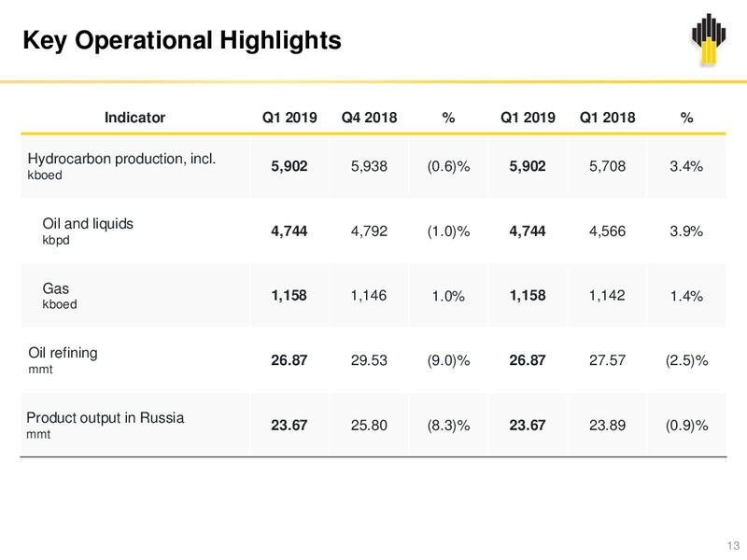Click the 'Indicator' column header

point(134,118)
